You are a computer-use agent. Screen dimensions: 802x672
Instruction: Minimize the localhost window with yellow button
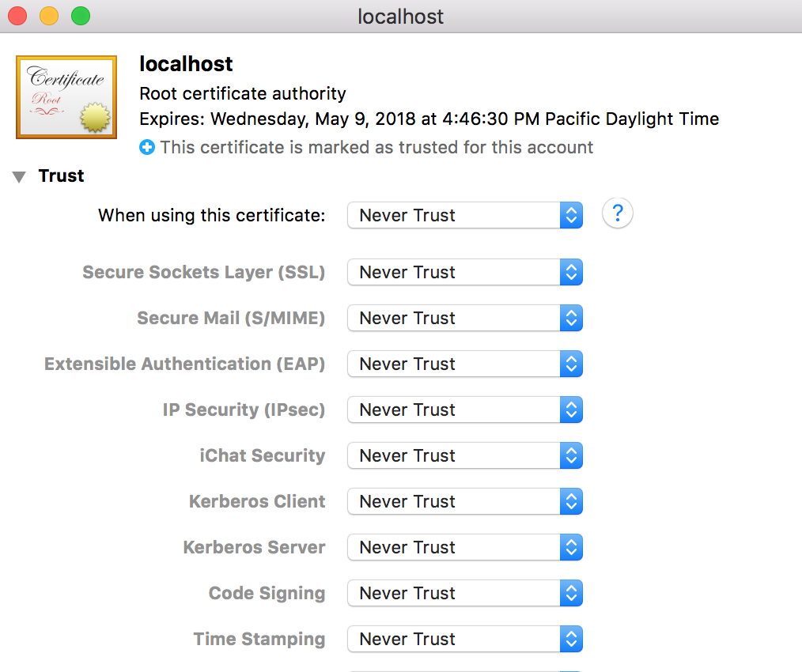[x=49, y=16]
